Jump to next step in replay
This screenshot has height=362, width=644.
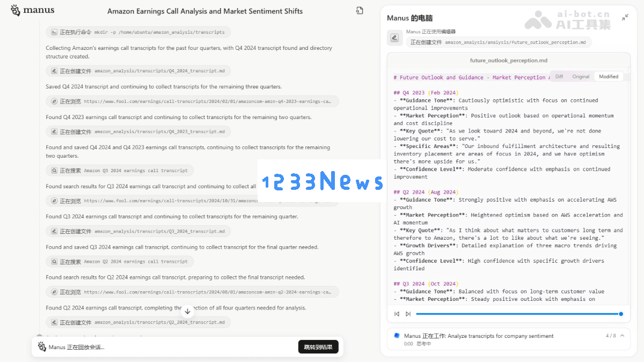[x=408, y=314]
